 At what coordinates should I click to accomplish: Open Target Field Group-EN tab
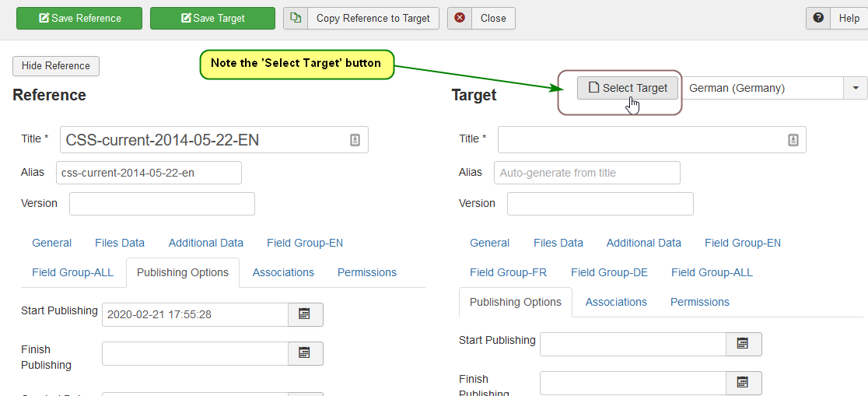point(743,244)
